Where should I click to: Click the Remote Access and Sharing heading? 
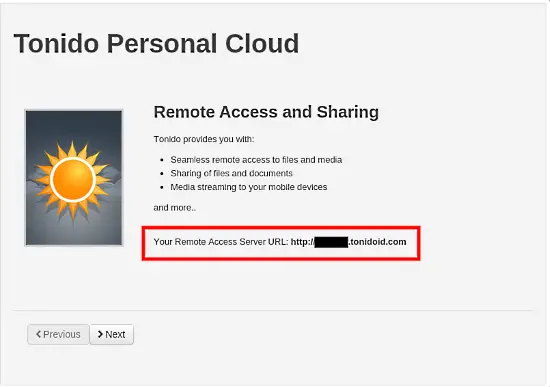pos(266,112)
